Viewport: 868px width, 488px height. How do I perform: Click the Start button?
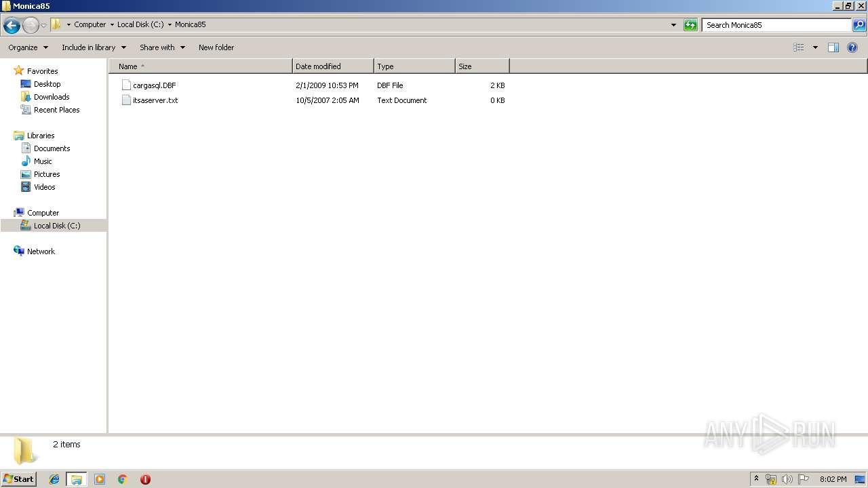coord(18,479)
